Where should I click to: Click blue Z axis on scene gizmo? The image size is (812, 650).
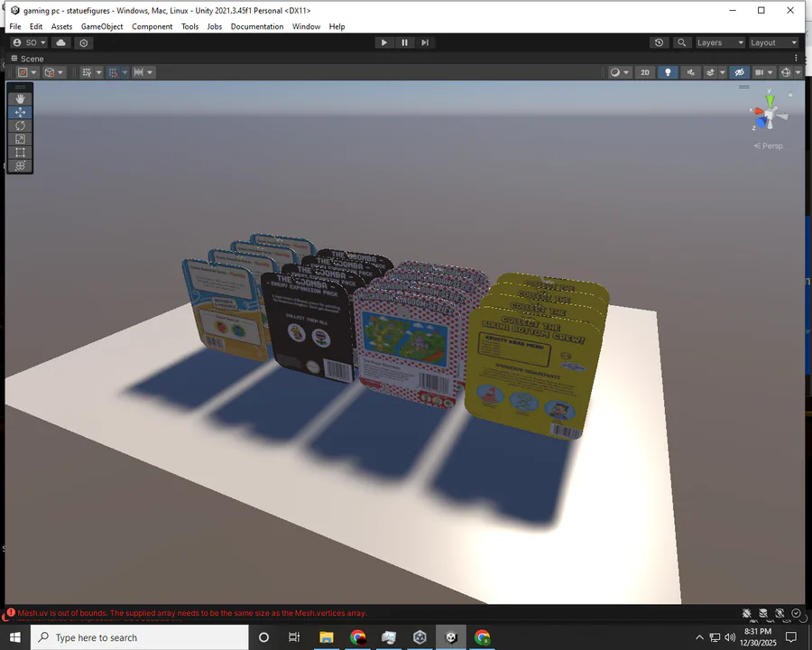click(x=761, y=123)
